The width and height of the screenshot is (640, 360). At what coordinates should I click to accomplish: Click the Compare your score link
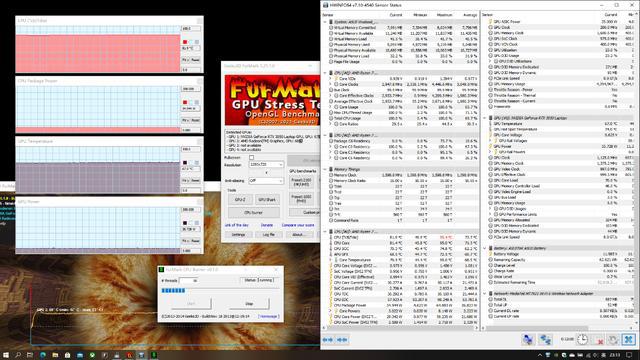coord(298,225)
